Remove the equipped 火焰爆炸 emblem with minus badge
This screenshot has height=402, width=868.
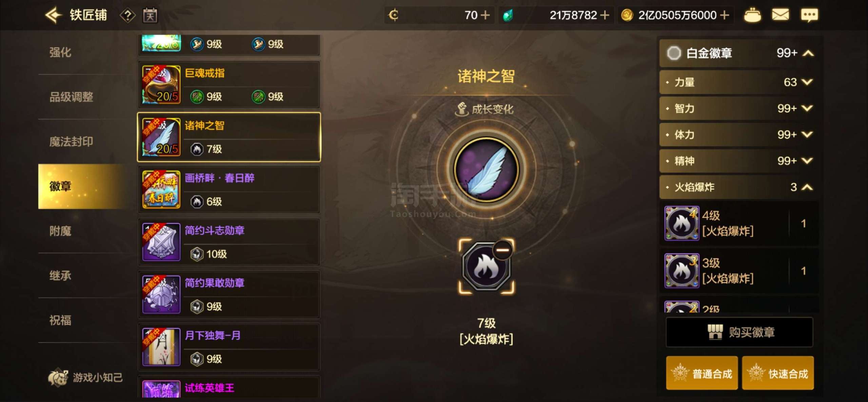pos(502,250)
